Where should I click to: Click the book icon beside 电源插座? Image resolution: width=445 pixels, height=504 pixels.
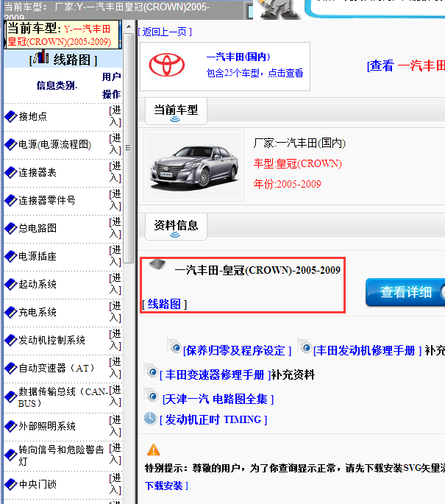coord(10,256)
